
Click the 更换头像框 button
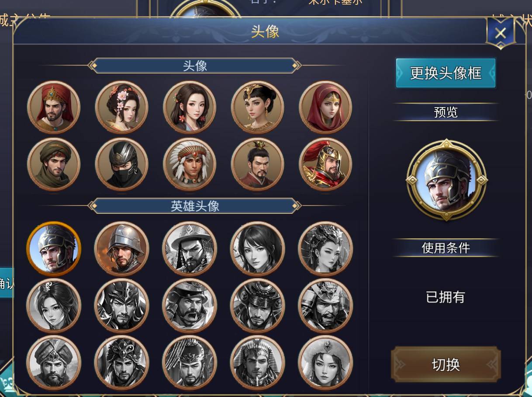(x=446, y=73)
